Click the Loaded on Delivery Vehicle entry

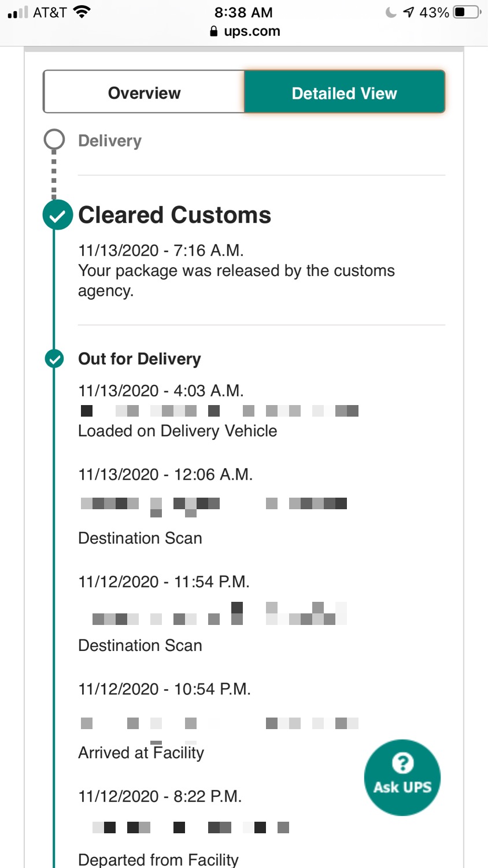pyautogui.click(x=178, y=431)
